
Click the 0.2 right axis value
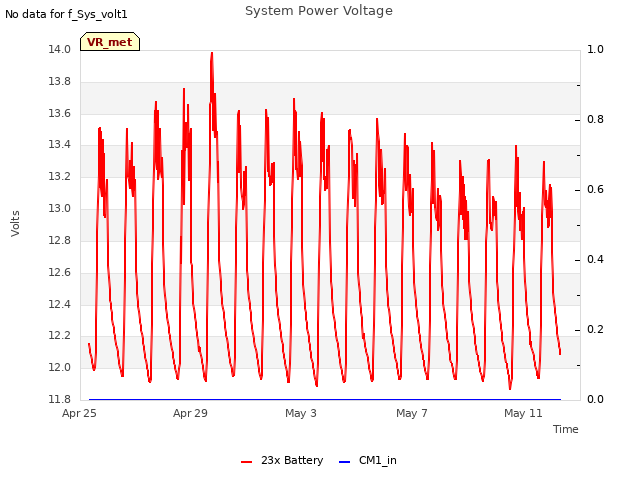point(595,329)
